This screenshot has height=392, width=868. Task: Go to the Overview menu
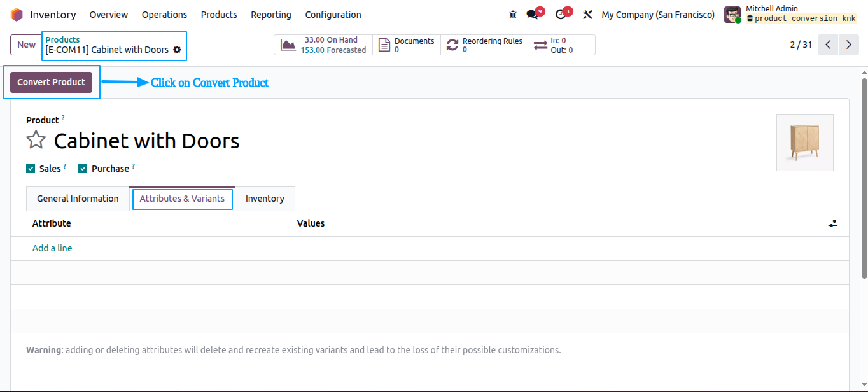[109, 15]
